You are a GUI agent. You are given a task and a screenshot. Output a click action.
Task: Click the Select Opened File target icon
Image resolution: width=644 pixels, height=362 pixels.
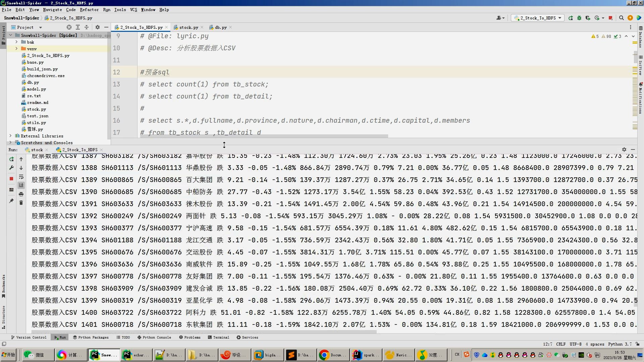click(69, 27)
